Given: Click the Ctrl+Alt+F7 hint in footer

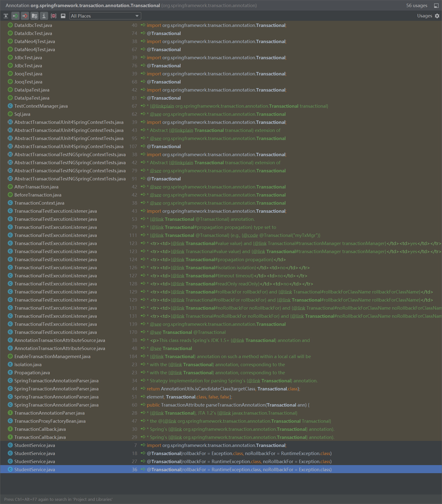Looking at the screenshot, I should click(x=58, y=499).
